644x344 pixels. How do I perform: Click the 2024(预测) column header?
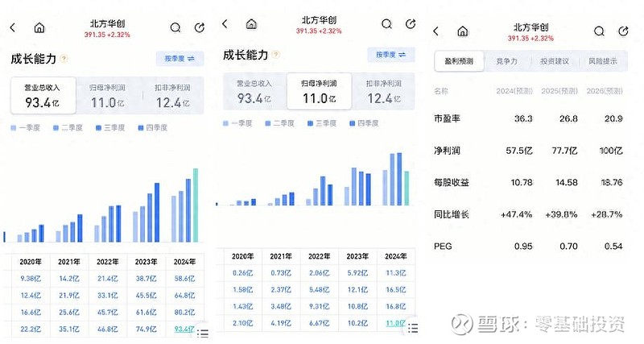pos(514,91)
